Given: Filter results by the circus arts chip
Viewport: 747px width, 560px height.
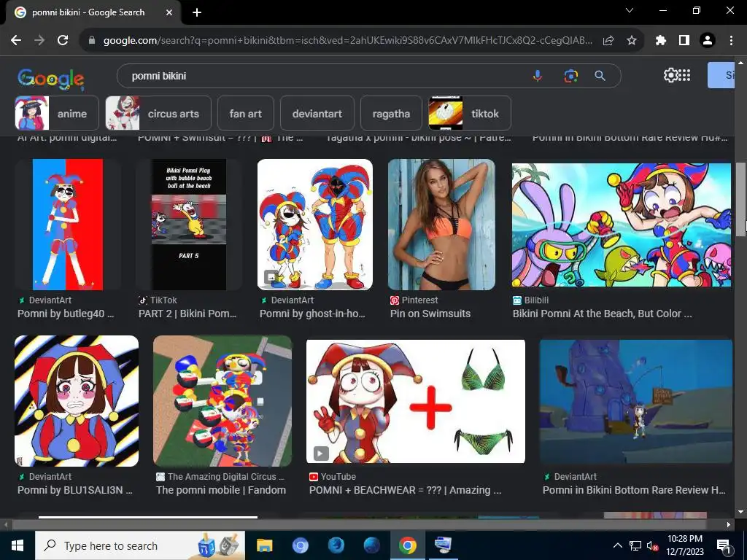Looking at the screenshot, I should [158, 113].
